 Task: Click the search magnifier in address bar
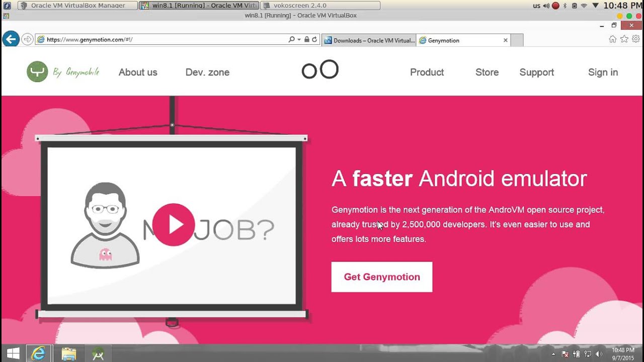click(x=291, y=39)
